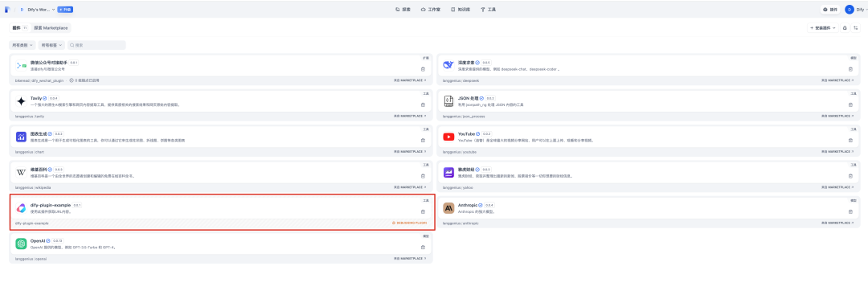The image size is (868, 307).
Task: Click the YouTube plugin red logo
Action: coord(448,137)
